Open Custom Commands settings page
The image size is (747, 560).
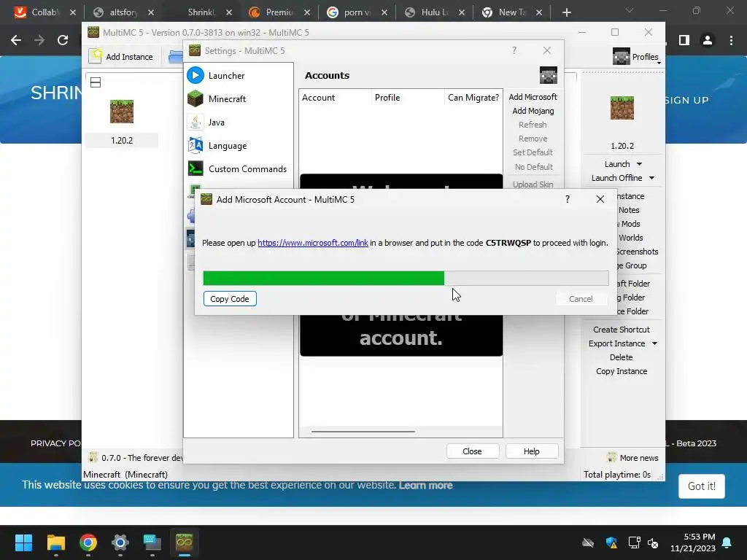[x=239, y=168]
